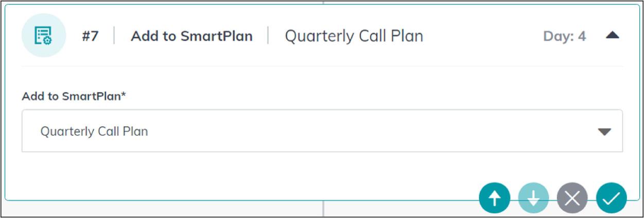Click the bold Add to SmartPlan header title

192,37
